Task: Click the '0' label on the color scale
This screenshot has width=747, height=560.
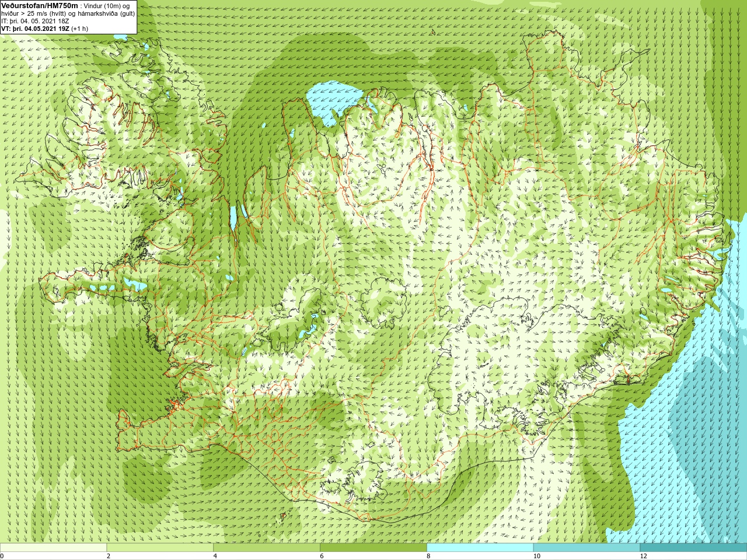Action: pyautogui.click(x=2, y=556)
